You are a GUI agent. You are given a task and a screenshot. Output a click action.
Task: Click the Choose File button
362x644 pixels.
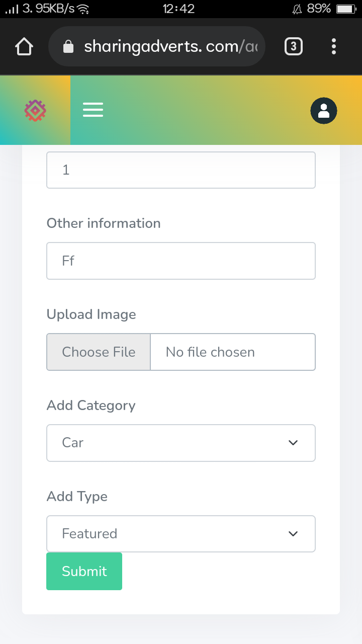coord(99,352)
